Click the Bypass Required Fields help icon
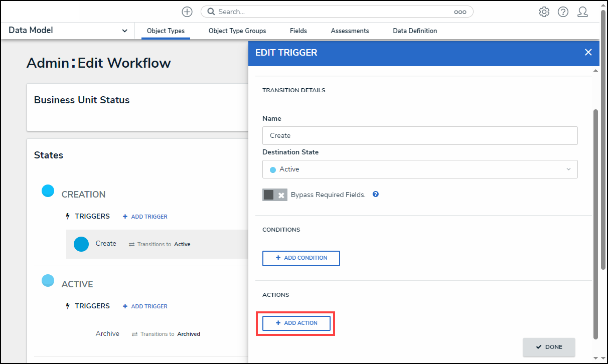 (375, 194)
